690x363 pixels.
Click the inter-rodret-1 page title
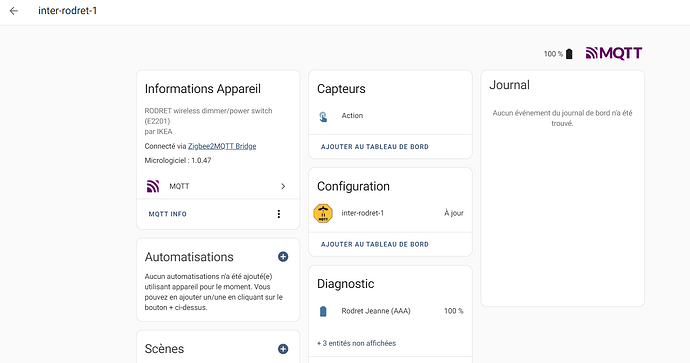[67, 11]
